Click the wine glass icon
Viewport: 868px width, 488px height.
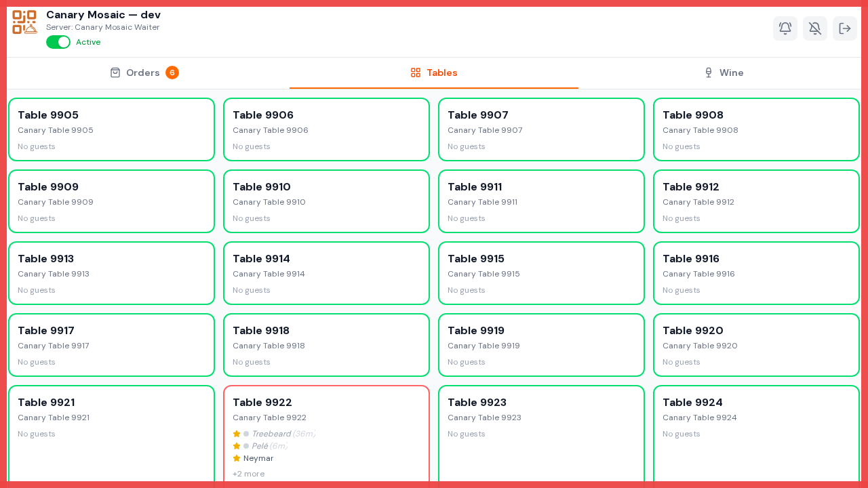pyautogui.click(x=709, y=73)
